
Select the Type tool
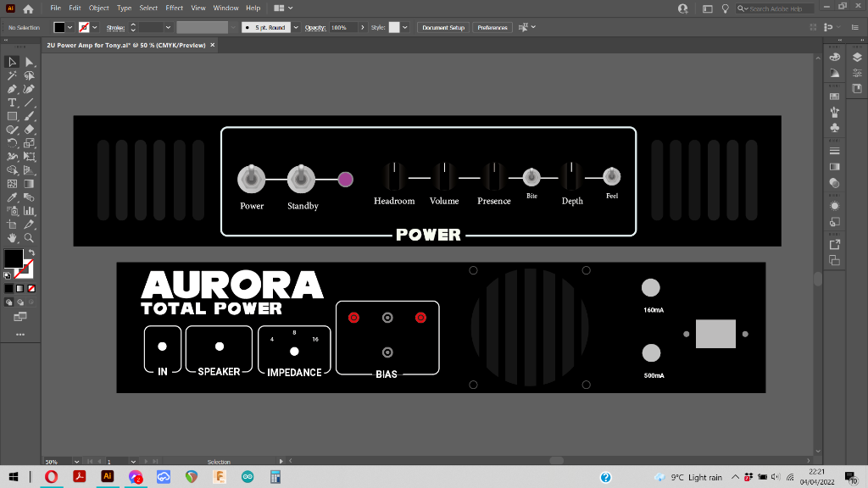(x=13, y=103)
